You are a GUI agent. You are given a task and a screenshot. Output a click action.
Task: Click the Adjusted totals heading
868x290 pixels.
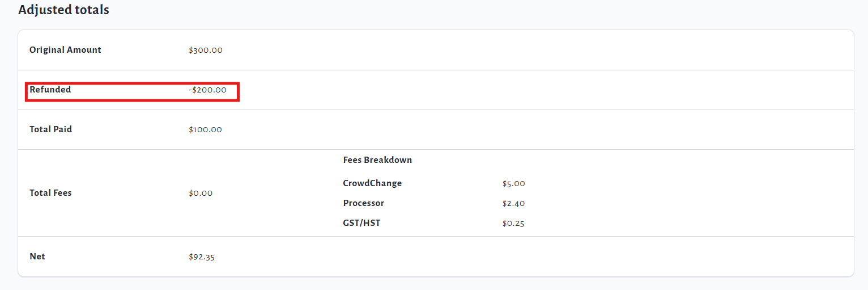pos(63,10)
